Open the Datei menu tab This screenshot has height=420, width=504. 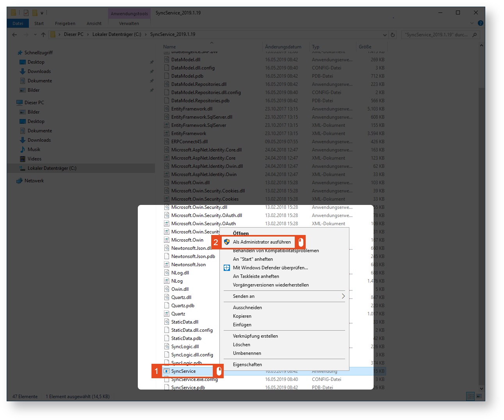(x=18, y=23)
